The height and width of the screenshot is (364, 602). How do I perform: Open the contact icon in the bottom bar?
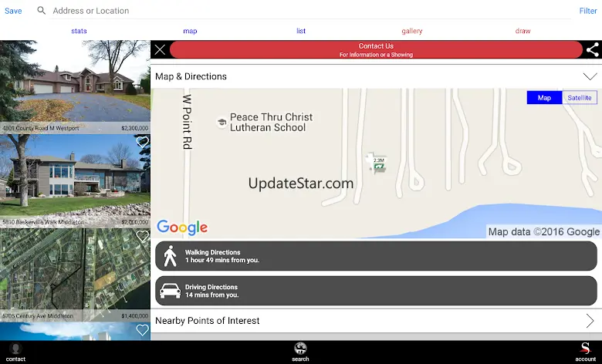15,352
